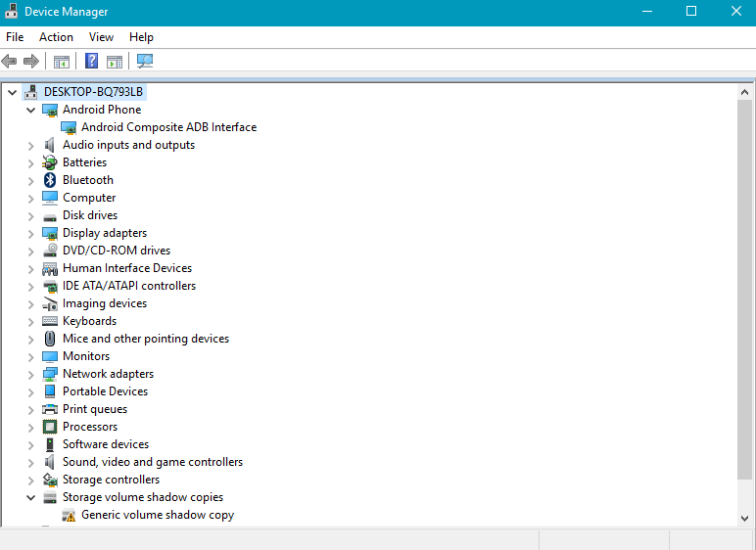Click the DVD/CD-ROM drives disc icon

coord(50,251)
